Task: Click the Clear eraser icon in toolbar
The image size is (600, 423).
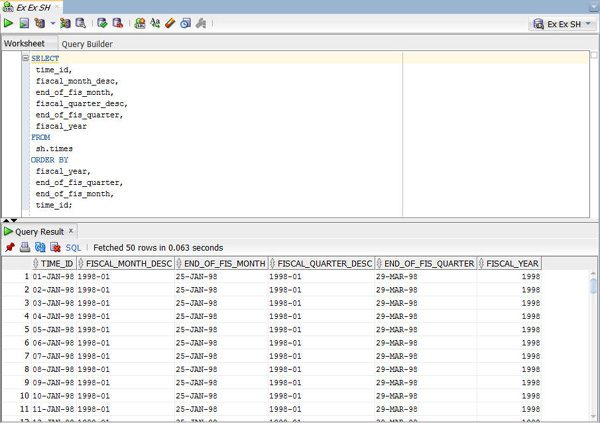Action: [171, 23]
